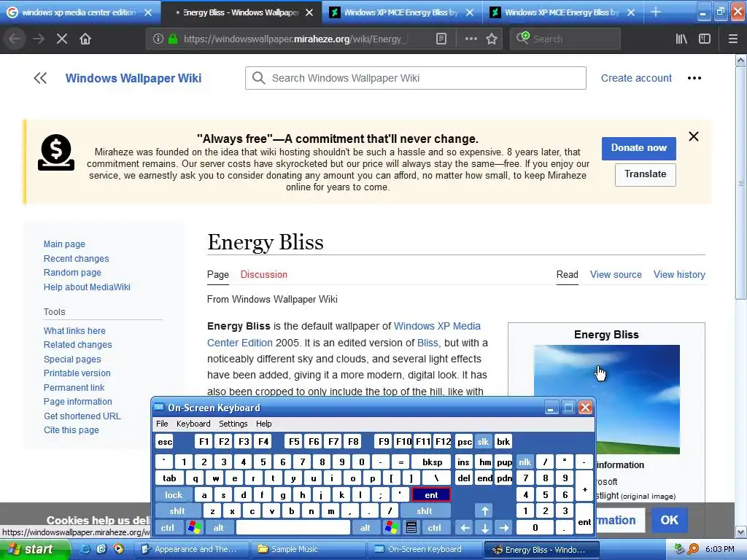Click the Donate now button
The height and width of the screenshot is (560, 747).
click(x=639, y=148)
